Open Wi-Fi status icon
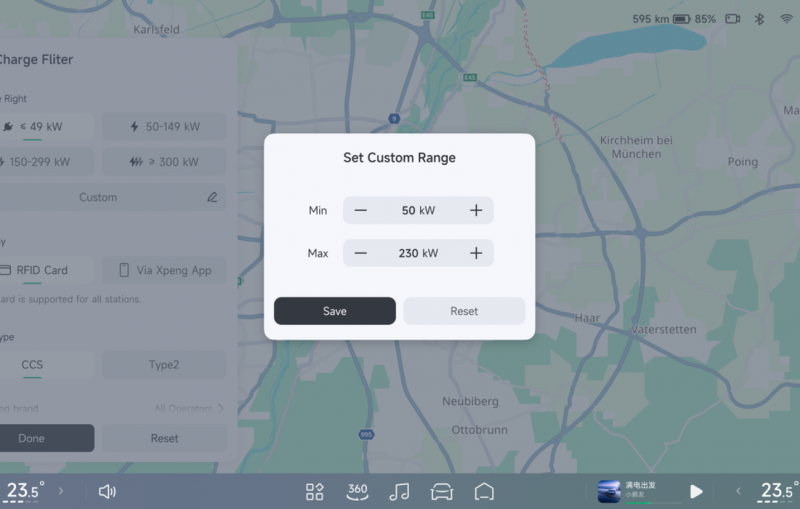The image size is (800, 509). tap(785, 19)
